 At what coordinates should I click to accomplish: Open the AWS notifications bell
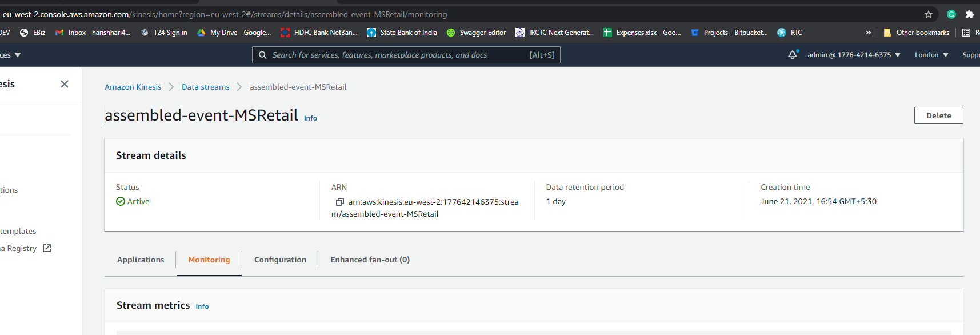pyautogui.click(x=793, y=55)
